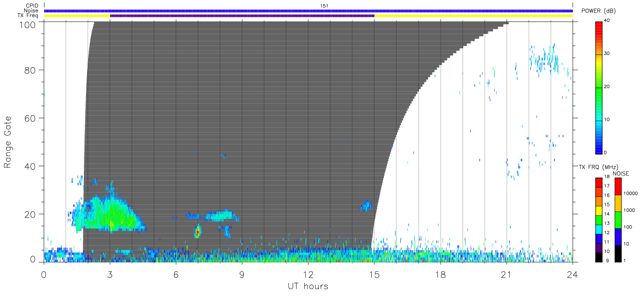Click the 20 tick on Range Gate axis
644x297 pixels.
pyautogui.click(x=30, y=215)
